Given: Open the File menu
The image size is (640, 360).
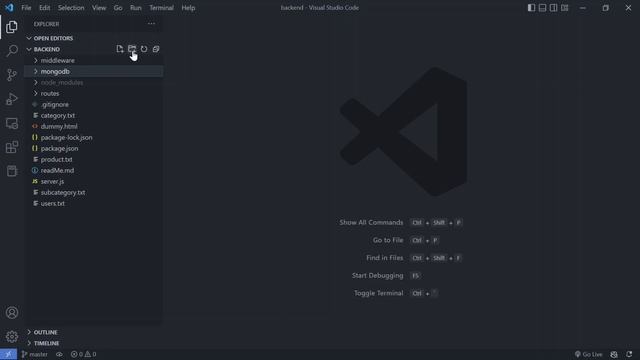Looking at the screenshot, I should tap(26, 8).
